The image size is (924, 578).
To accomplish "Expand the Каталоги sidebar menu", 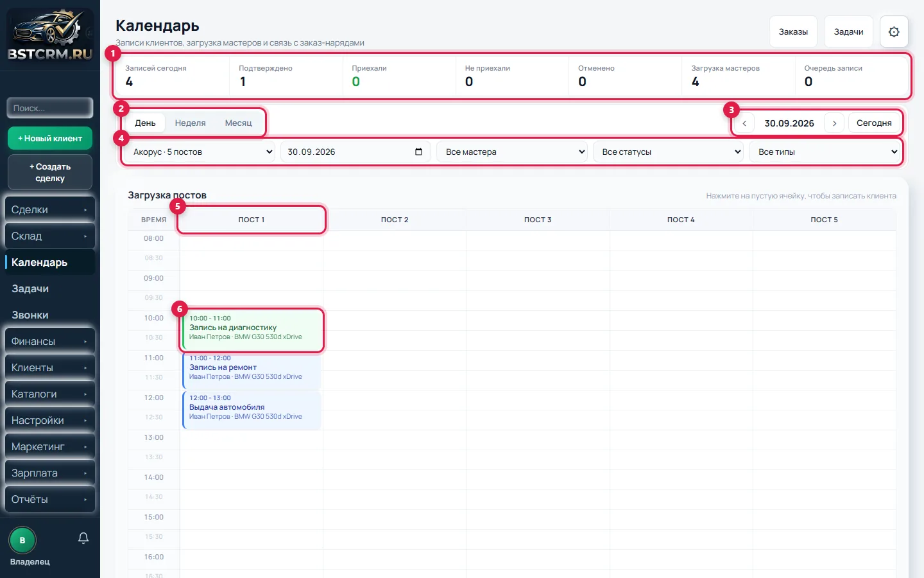I will pyautogui.click(x=50, y=394).
